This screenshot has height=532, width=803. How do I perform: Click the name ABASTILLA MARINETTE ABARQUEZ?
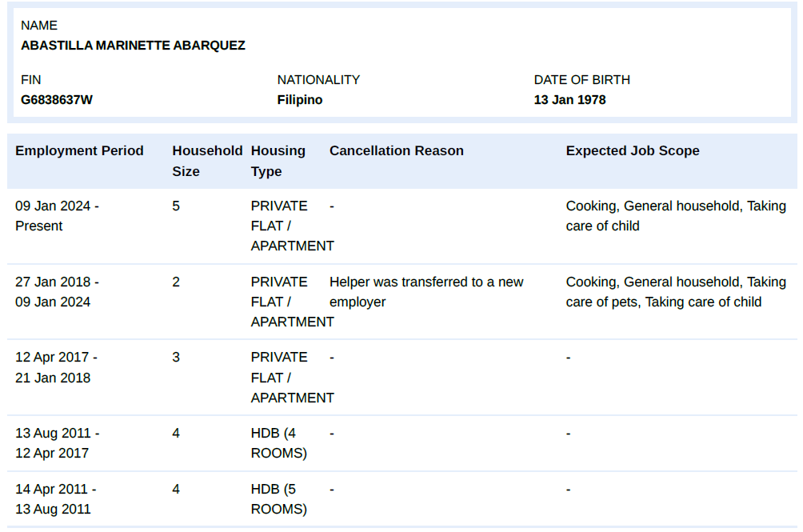click(x=133, y=46)
